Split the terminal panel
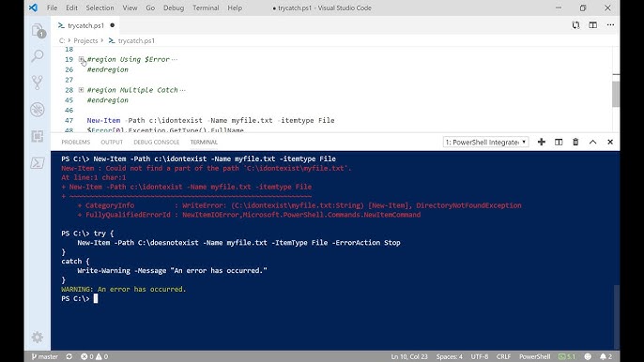The image size is (644, 362). (559, 142)
